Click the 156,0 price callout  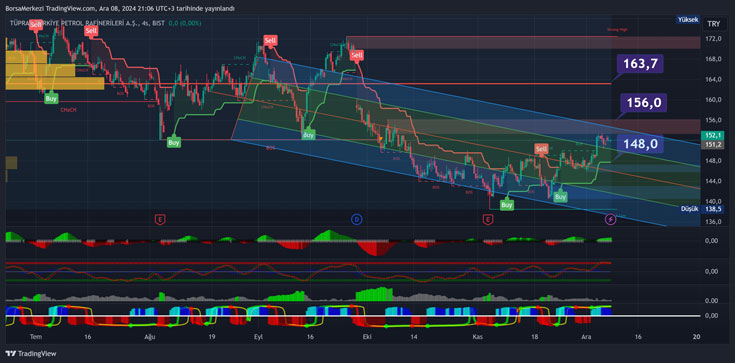click(644, 102)
